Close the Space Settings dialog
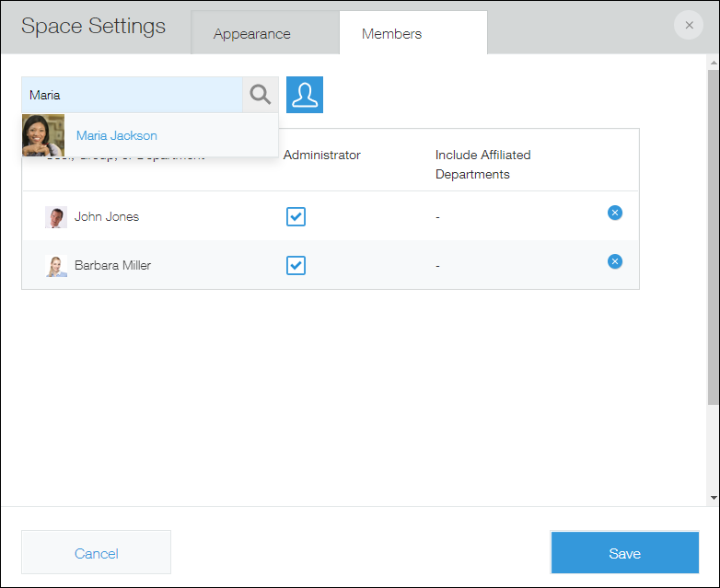720x588 pixels. [689, 26]
